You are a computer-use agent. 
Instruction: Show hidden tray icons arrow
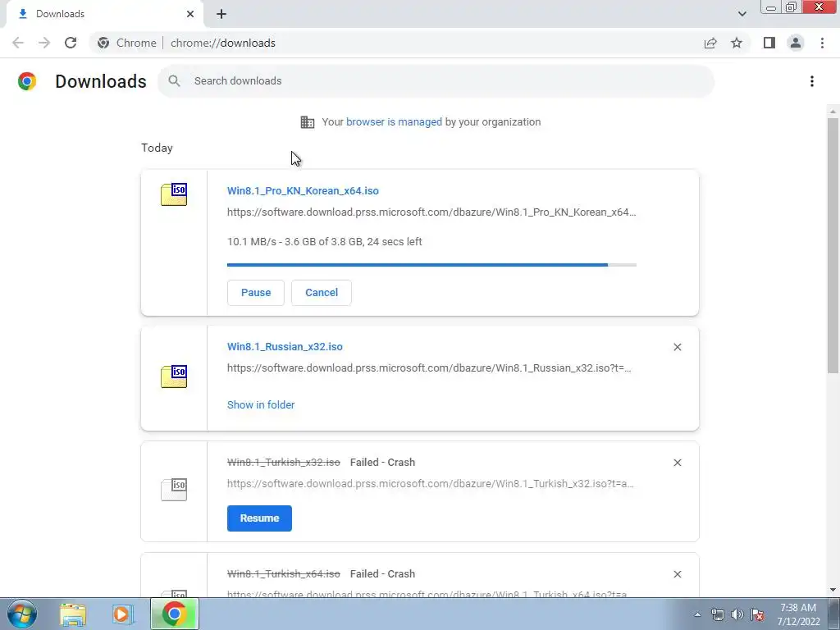coord(697,614)
